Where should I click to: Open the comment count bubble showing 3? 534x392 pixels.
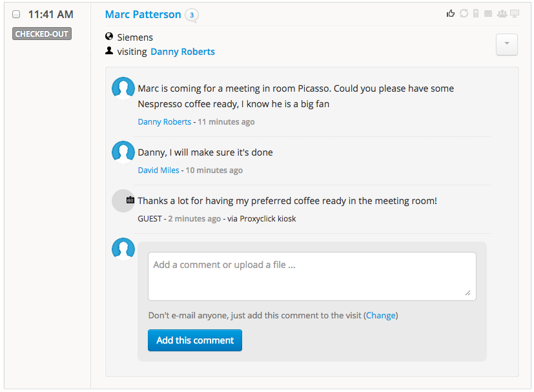(191, 15)
